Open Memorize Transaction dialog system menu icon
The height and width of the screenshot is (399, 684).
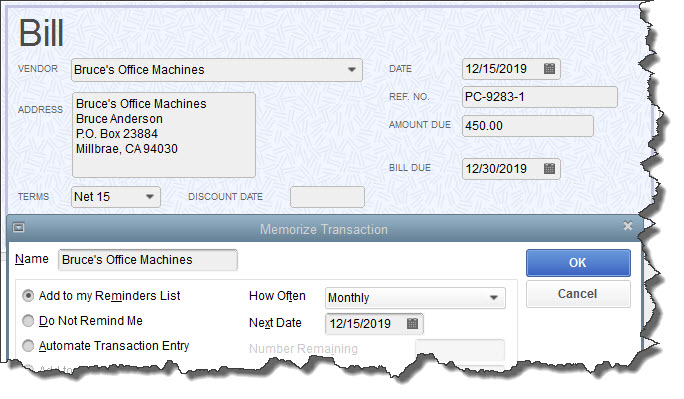(x=19, y=227)
